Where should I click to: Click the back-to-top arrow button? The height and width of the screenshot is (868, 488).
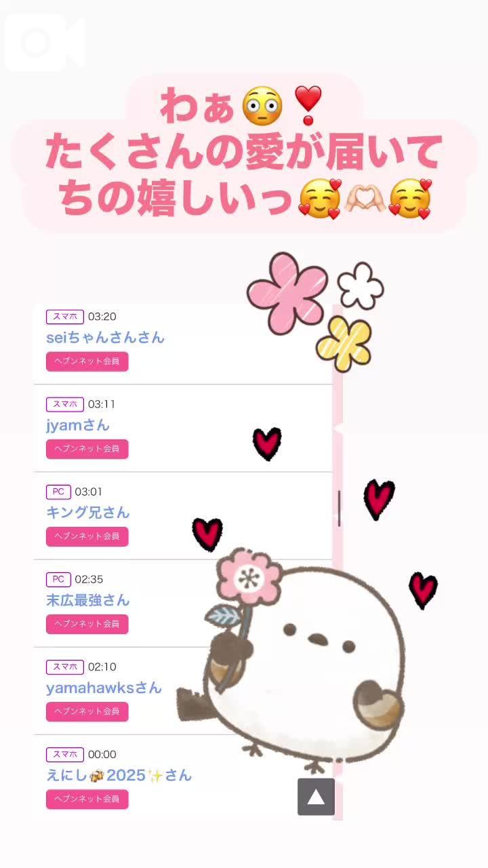click(316, 797)
